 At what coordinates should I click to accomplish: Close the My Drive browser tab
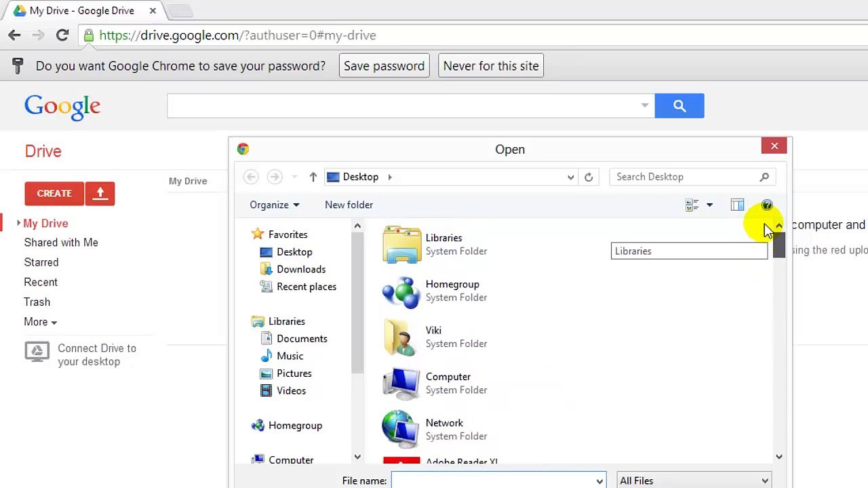(153, 11)
